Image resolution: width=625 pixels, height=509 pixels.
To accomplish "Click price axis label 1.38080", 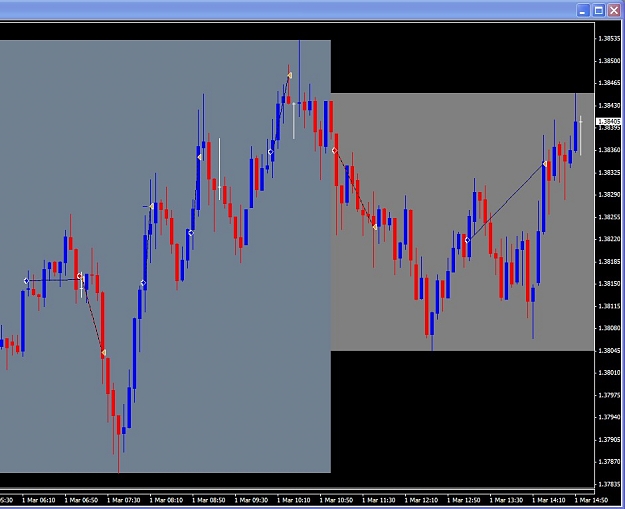I will [609, 328].
